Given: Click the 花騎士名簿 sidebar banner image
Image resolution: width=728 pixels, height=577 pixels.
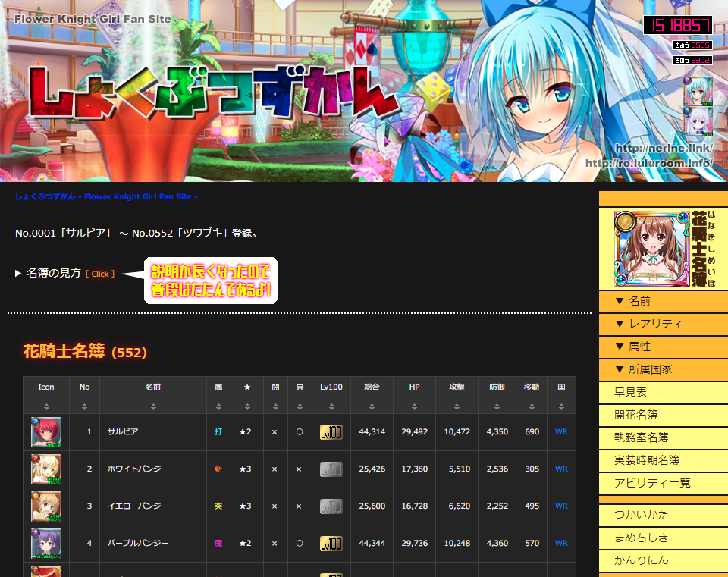Looking at the screenshot, I should 664,249.
